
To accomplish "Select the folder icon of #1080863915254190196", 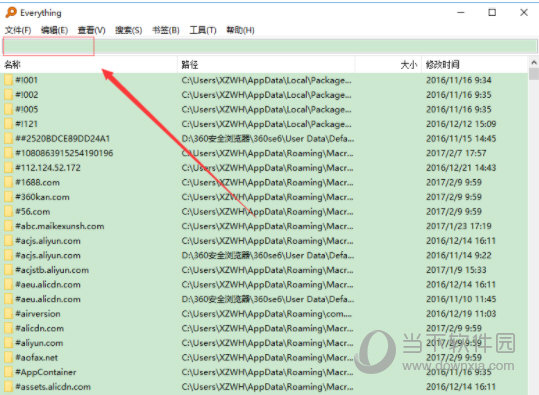I will 9,153.
